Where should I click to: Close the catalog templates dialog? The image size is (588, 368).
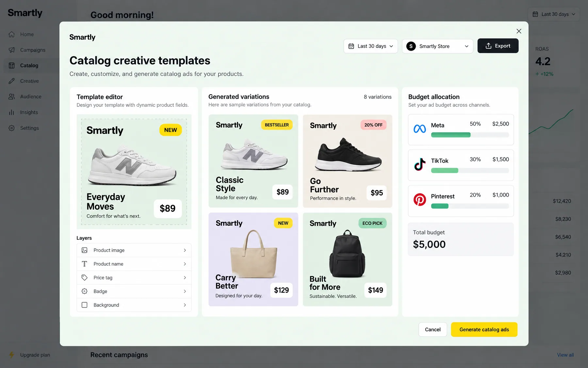tap(519, 31)
